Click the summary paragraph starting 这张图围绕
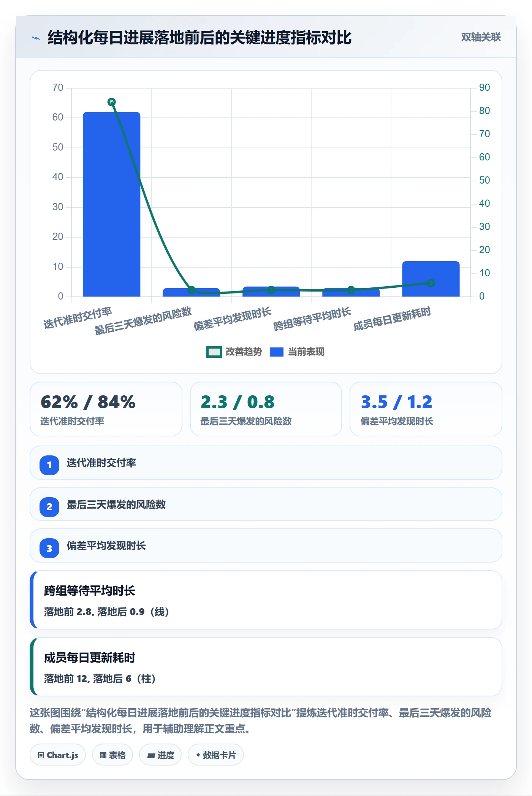 click(x=261, y=721)
